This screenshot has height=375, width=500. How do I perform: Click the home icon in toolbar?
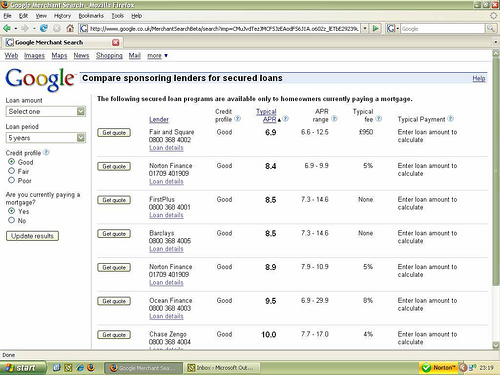click(70, 28)
